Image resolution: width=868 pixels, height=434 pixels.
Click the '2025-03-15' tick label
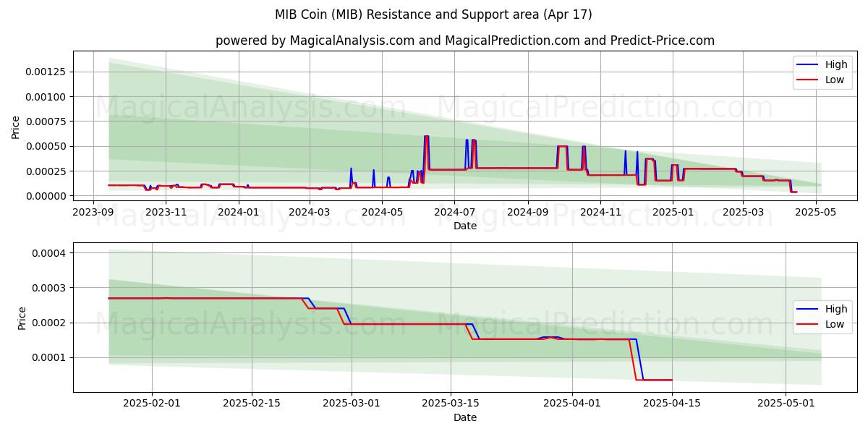point(451,403)
